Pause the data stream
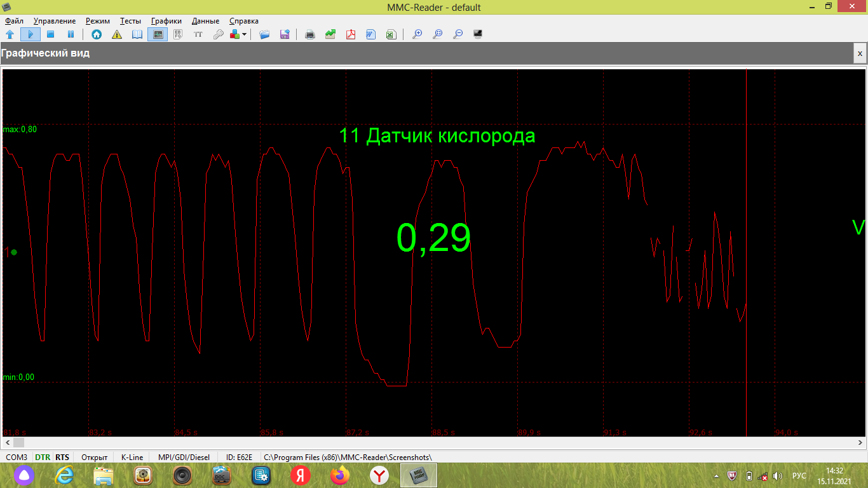 71,34
